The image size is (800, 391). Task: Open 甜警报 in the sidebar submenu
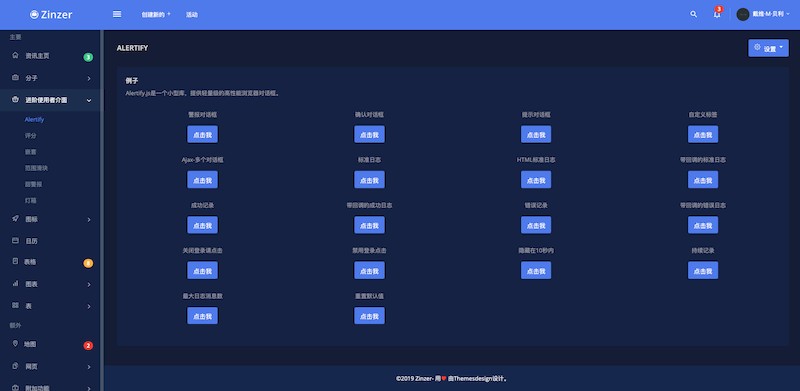coord(33,184)
